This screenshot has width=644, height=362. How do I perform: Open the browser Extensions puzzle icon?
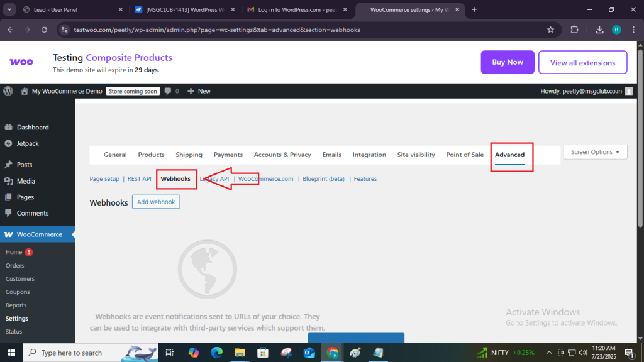tap(574, 30)
